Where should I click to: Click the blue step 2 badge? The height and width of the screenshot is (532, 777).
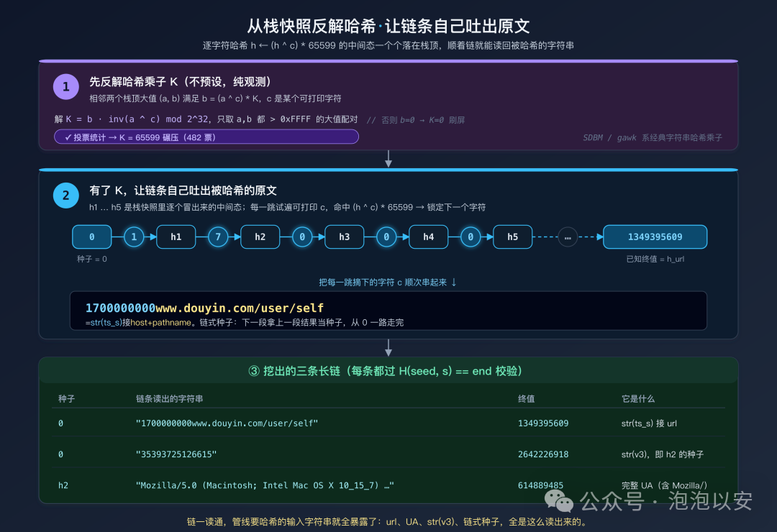click(x=66, y=195)
